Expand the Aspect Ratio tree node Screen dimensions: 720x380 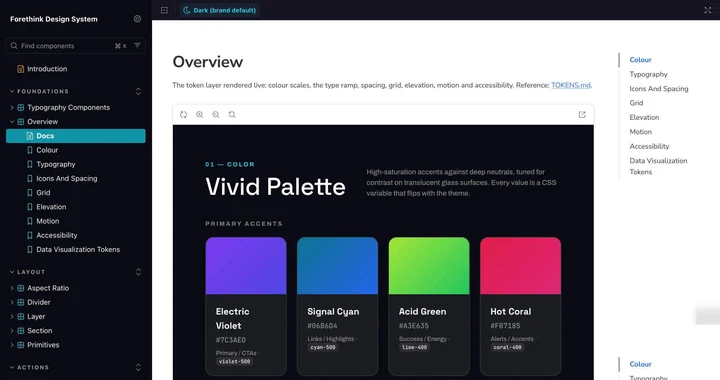coord(12,288)
